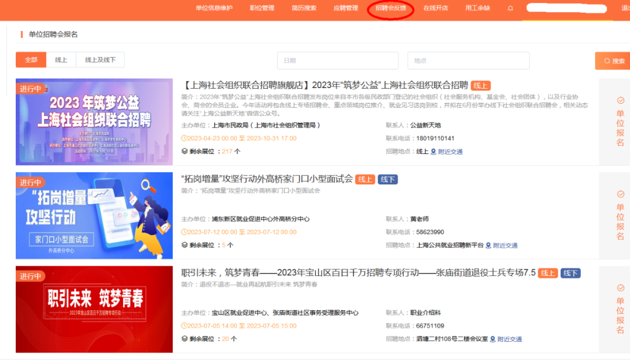Click the check-circle icon on the 职引未来 card

[x=620, y=288]
